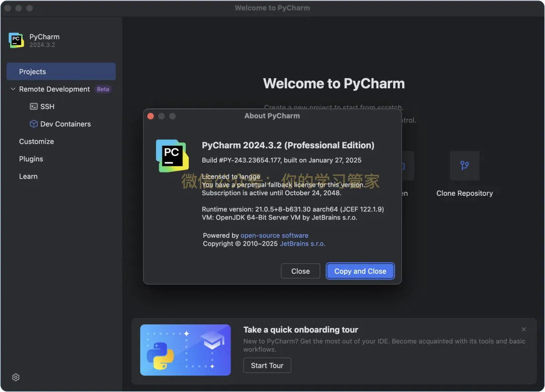Click the SSH terminal icon

coord(34,106)
